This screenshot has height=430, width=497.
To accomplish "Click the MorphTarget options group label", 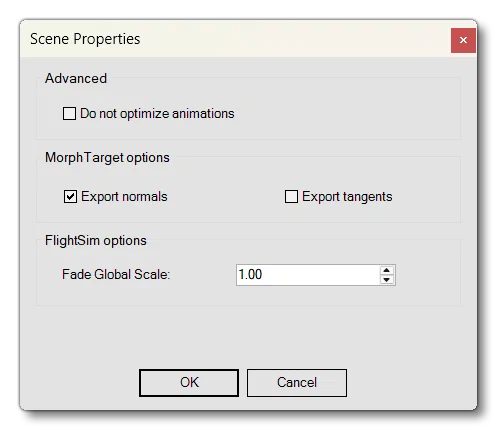I will [107, 158].
